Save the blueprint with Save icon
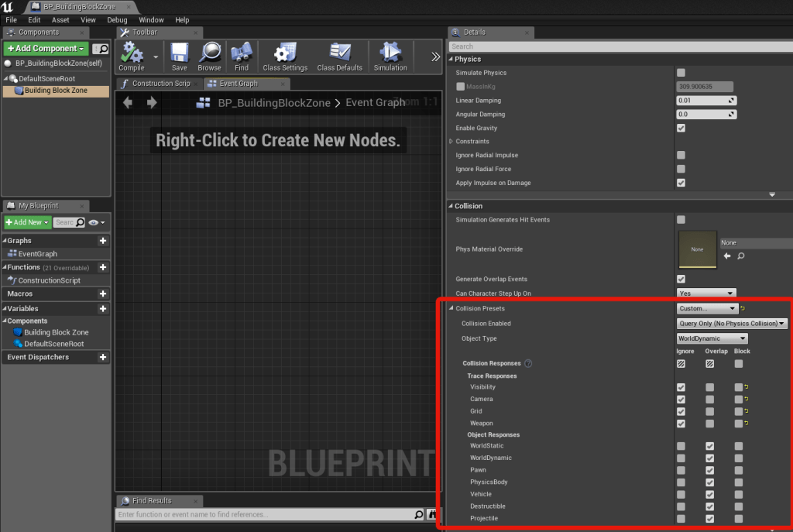This screenshot has height=532, width=793. 180,56
